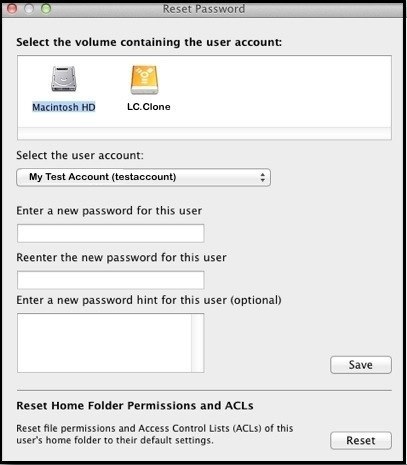Select the orange LC.Clone drive icon
407x465 pixels.
click(x=144, y=80)
